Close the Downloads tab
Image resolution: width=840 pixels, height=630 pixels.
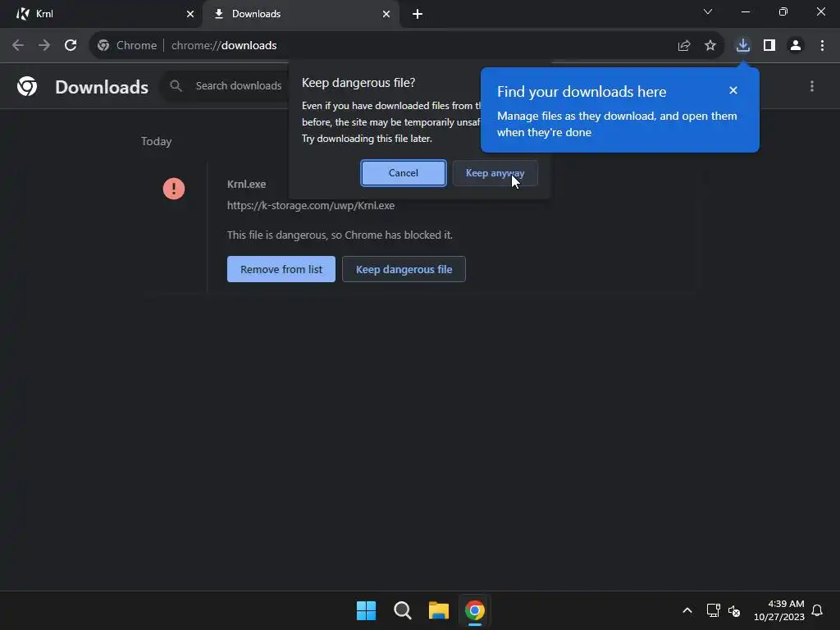[x=386, y=14]
